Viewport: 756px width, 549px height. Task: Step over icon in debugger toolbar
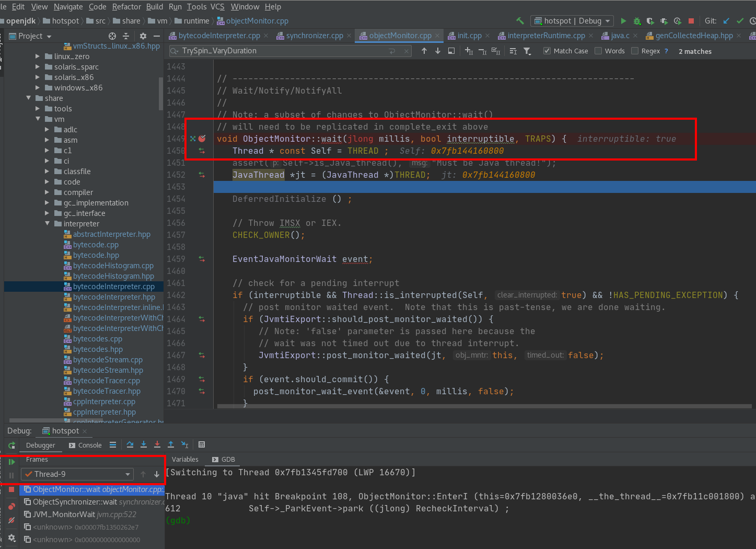click(x=130, y=444)
